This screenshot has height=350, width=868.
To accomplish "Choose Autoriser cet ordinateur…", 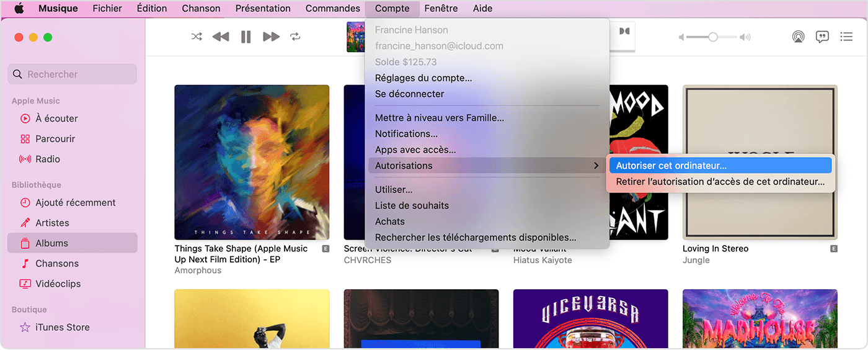I will pos(720,166).
